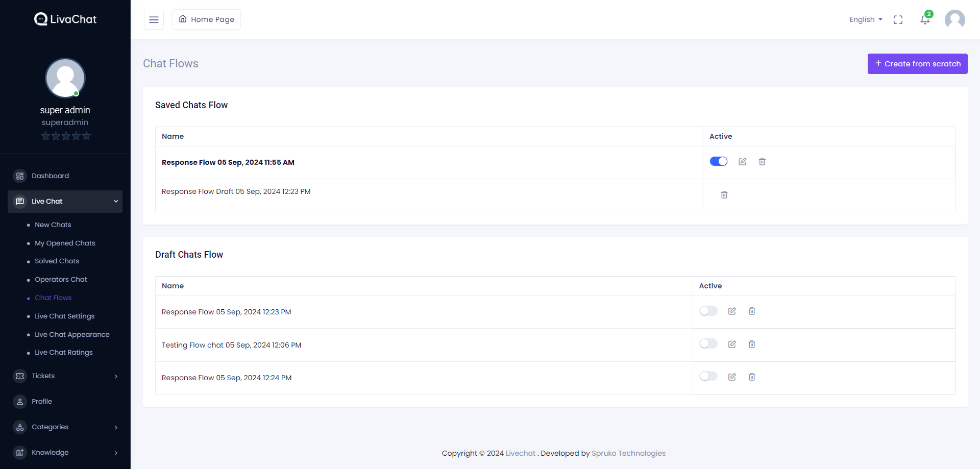980x469 pixels.
Task: Enable the Testing Flow chat toggle
Action: [708, 344]
